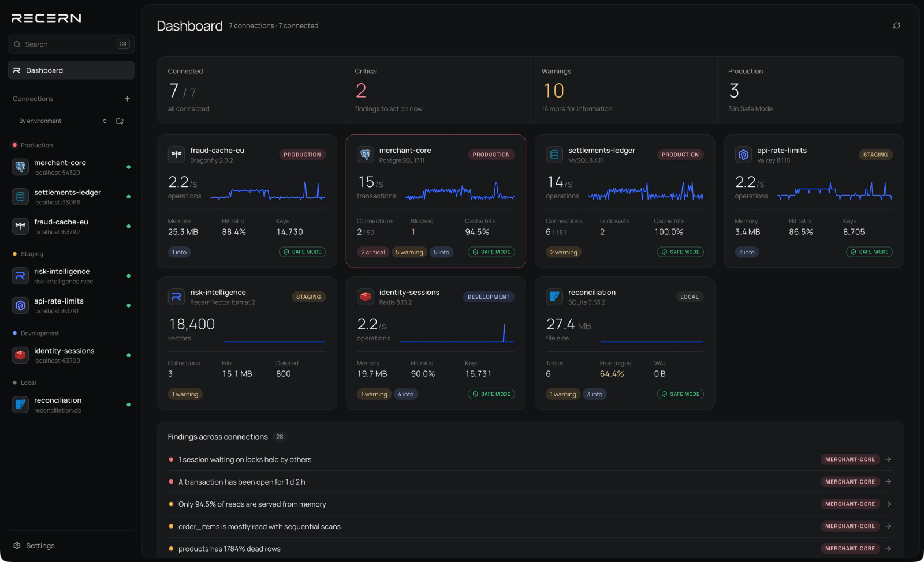Open api-rate-limits connection in the sidebar
Image resolution: width=924 pixels, height=562 pixels.
tap(71, 306)
